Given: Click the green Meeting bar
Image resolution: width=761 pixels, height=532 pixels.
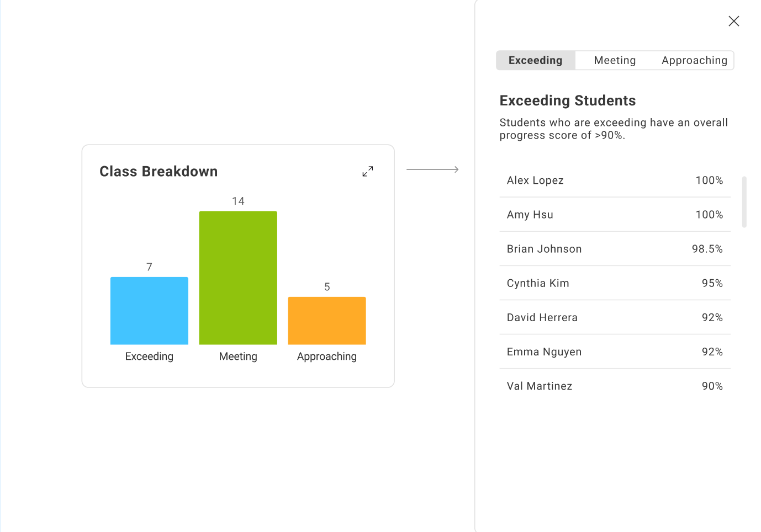Looking at the screenshot, I should (x=238, y=278).
